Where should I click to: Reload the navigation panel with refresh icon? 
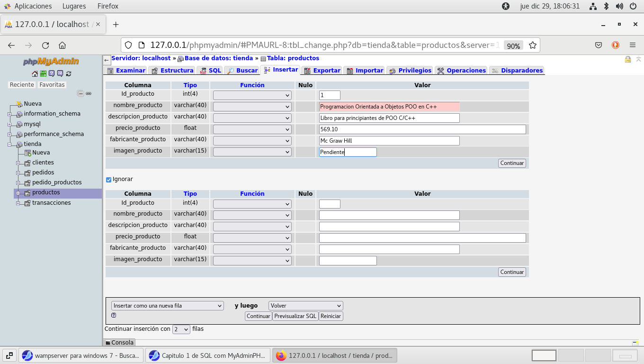pyautogui.click(x=69, y=73)
